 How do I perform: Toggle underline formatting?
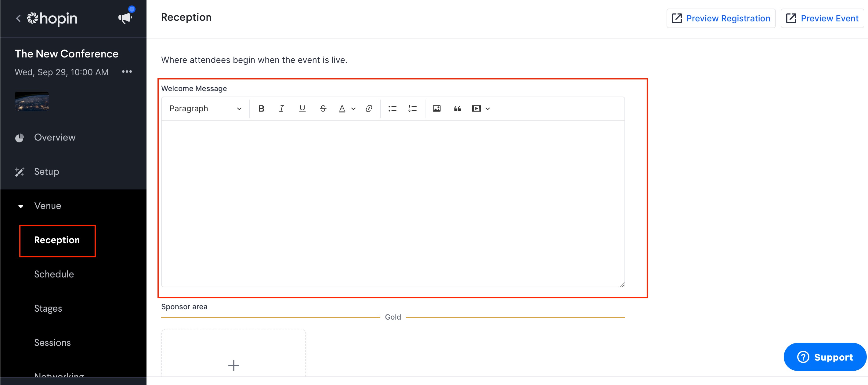point(302,109)
